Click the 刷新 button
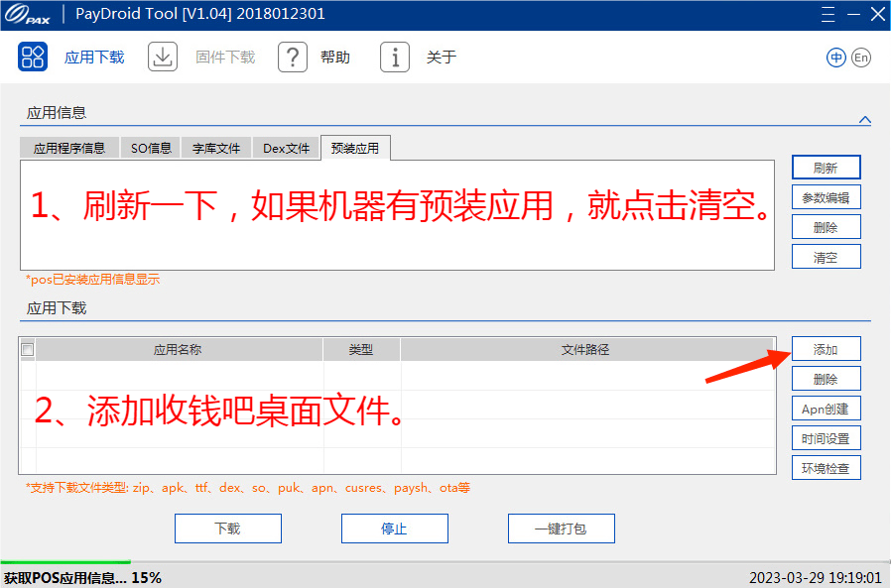 click(827, 168)
